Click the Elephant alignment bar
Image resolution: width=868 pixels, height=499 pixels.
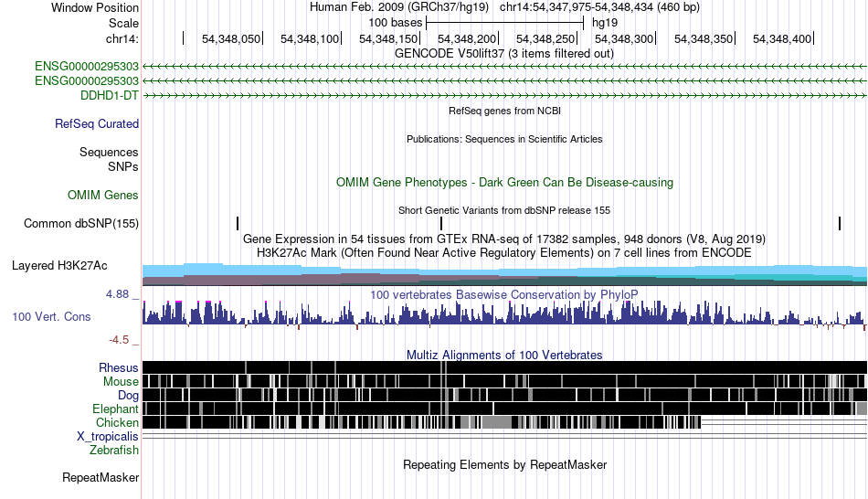505,409
